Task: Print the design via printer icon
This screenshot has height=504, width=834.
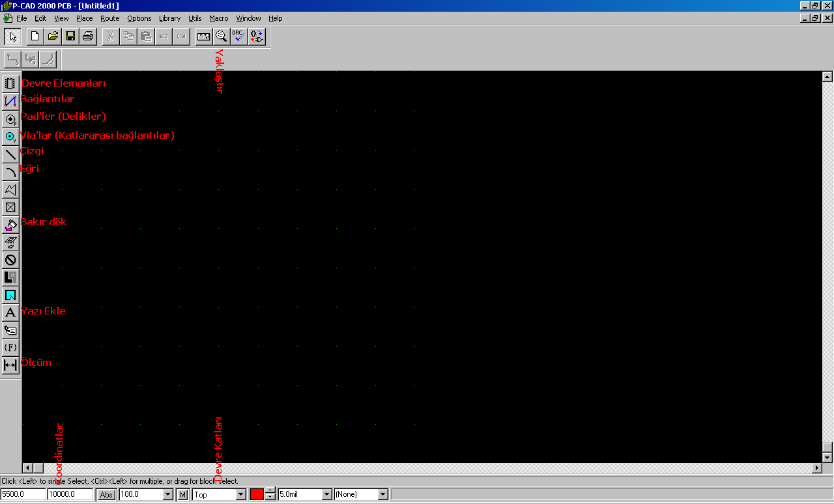Action: point(88,36)
